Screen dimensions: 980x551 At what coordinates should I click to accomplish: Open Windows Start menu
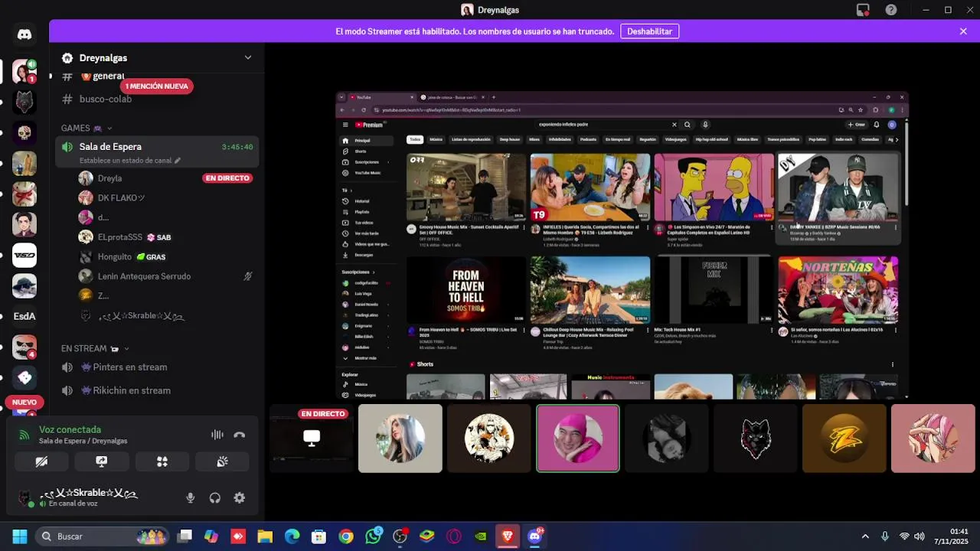coord(20,536)
